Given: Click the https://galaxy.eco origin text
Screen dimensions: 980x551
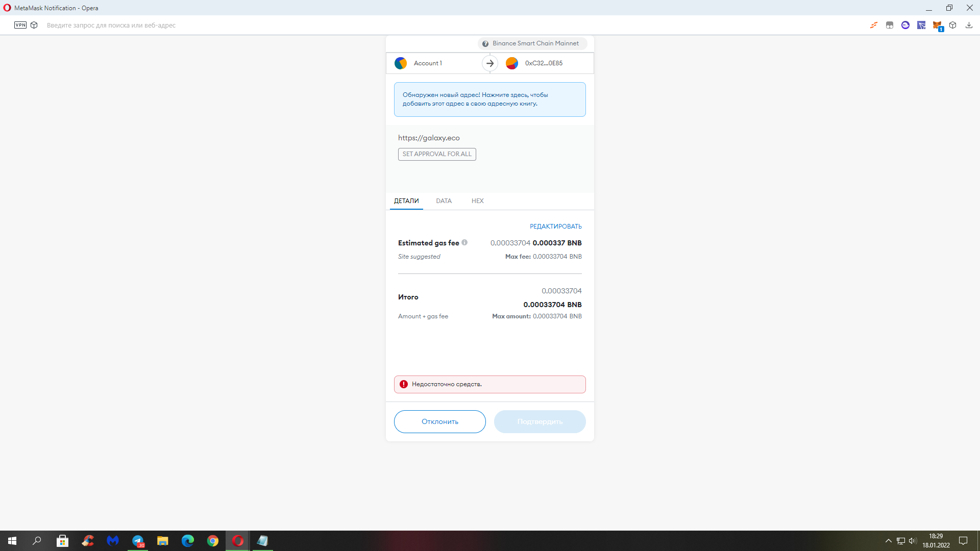Looking at the screenshot, I should pos(429,138).
